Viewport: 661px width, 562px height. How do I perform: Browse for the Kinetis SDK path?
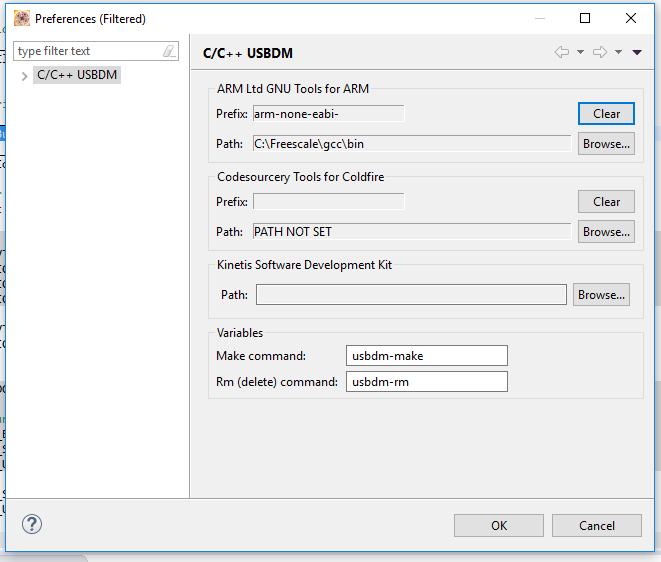pyautogui.click(x=601, y=294)
